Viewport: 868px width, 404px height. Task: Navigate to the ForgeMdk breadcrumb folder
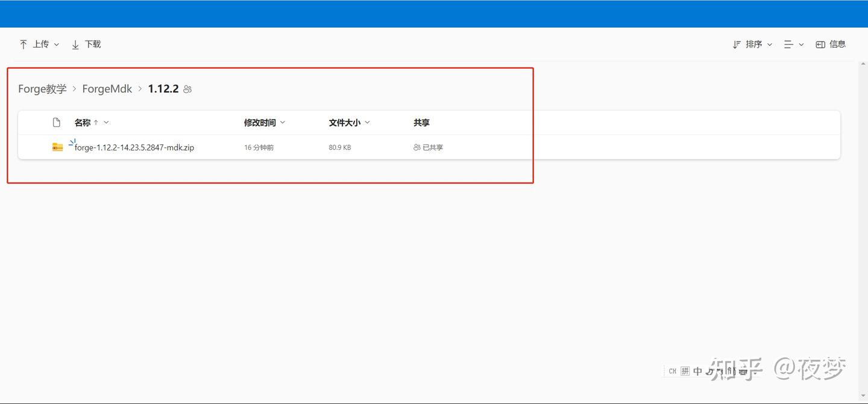[107, 89]
